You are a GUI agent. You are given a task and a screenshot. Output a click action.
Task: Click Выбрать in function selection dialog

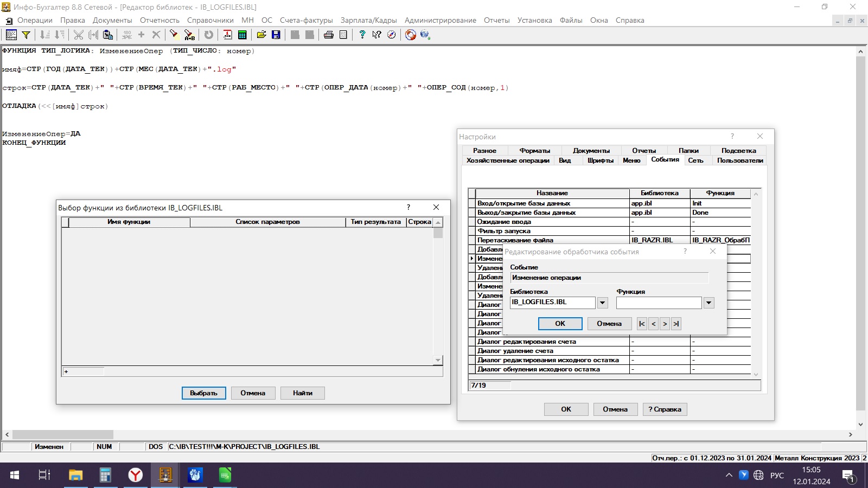(203, 393)
